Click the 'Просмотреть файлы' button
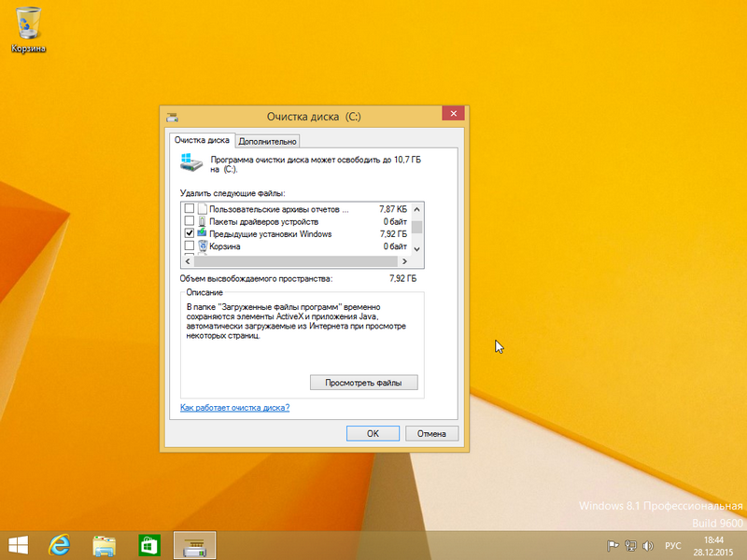The width and height of the screenshot is (747, 560). 363,383
